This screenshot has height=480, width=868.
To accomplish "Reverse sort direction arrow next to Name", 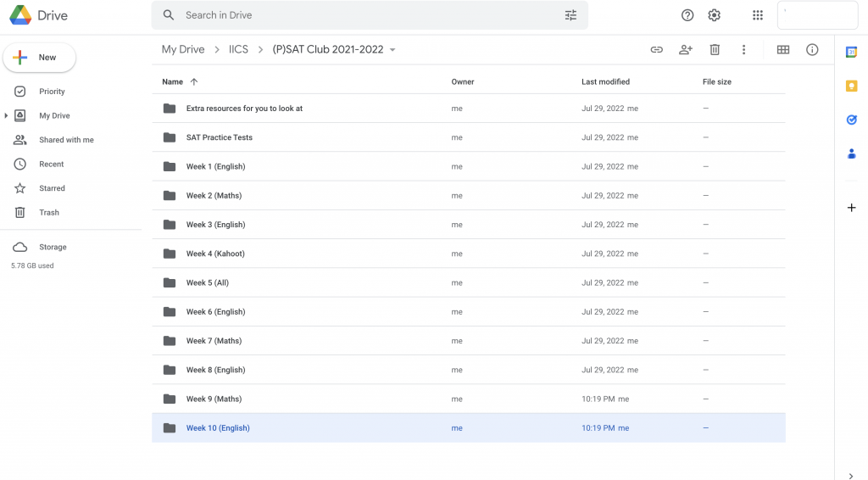I will point(194,82).
